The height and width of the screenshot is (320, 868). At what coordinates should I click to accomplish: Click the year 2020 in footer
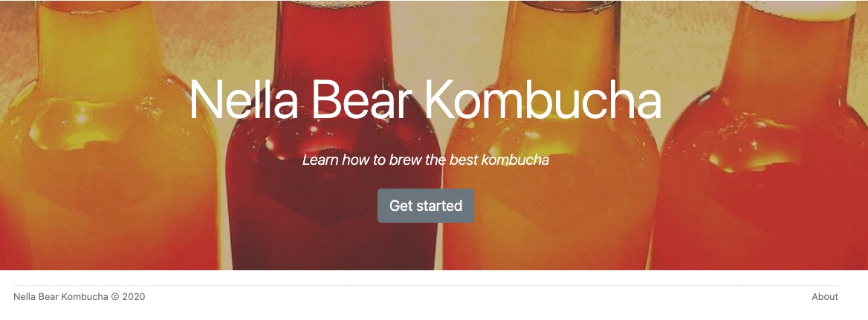coord(134,297)
